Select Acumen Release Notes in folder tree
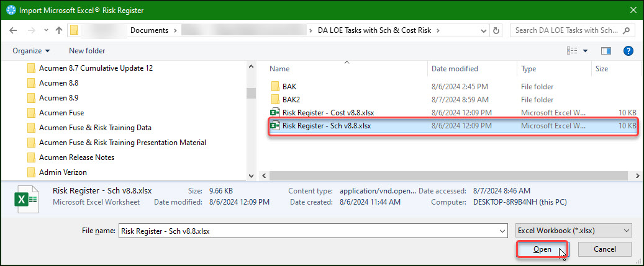This screenshot has height=266, width=644. pos(76,157)
